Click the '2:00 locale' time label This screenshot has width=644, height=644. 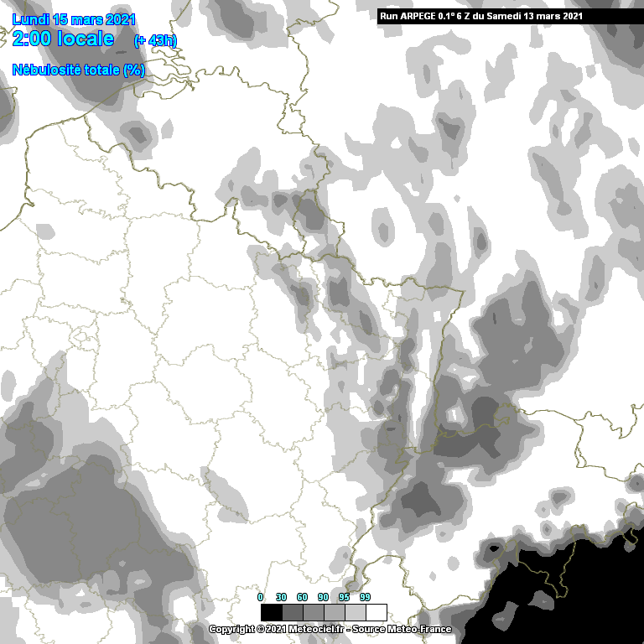pyautogui.click(x=63, y=39)
